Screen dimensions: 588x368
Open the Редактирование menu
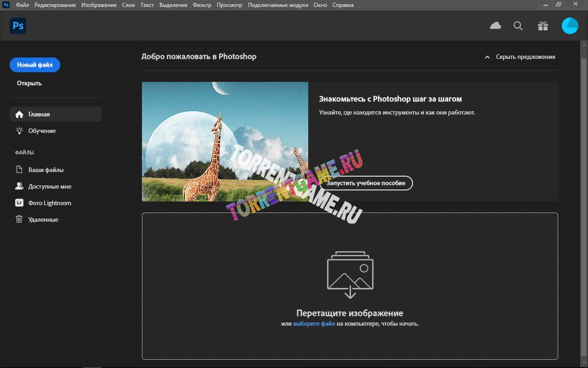55,5
